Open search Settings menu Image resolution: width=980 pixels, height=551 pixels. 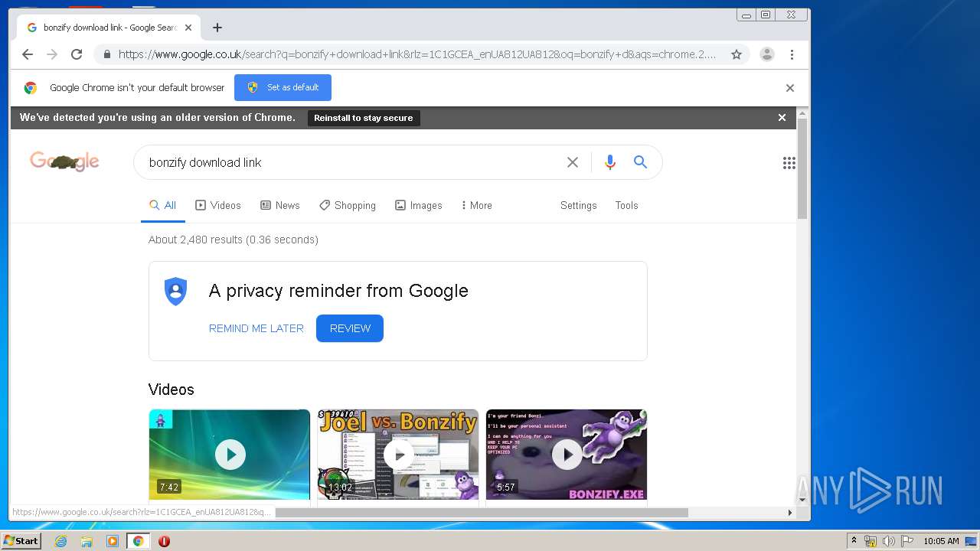point(579,205)
